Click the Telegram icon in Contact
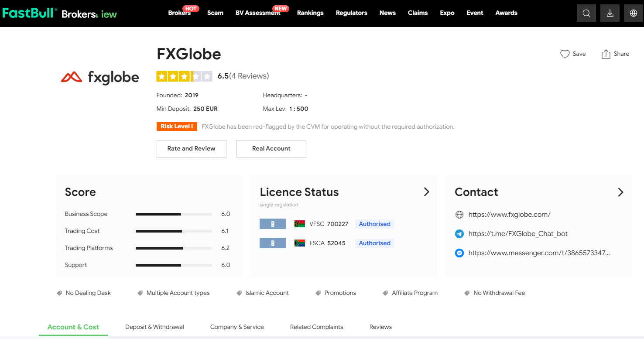The width and height of the screenshot is (644, 339). point(459,234)
